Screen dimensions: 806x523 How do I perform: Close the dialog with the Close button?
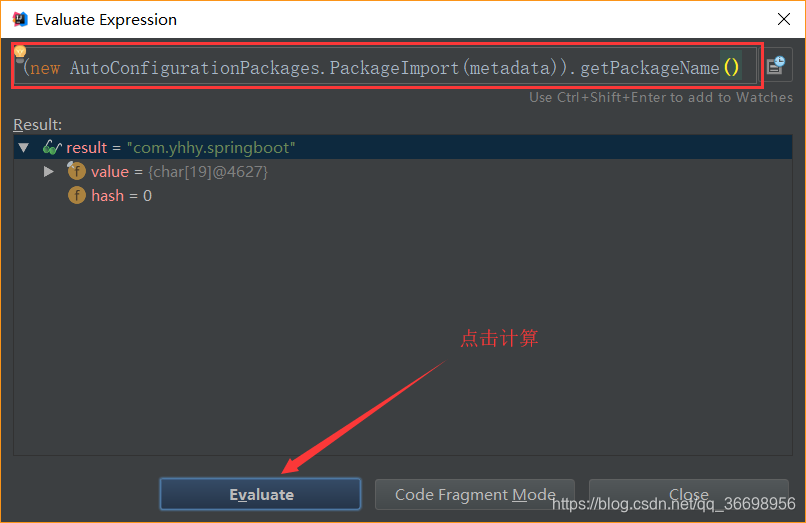coord(688,494)
